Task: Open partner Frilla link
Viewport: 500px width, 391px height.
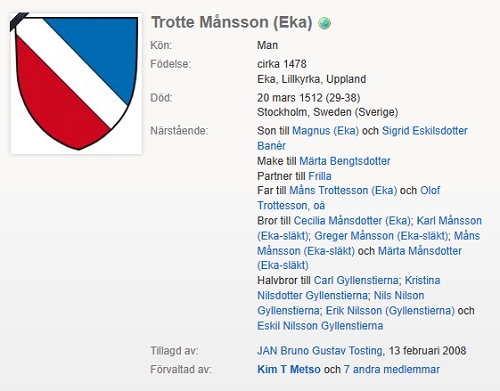Action: coord(320,176)
